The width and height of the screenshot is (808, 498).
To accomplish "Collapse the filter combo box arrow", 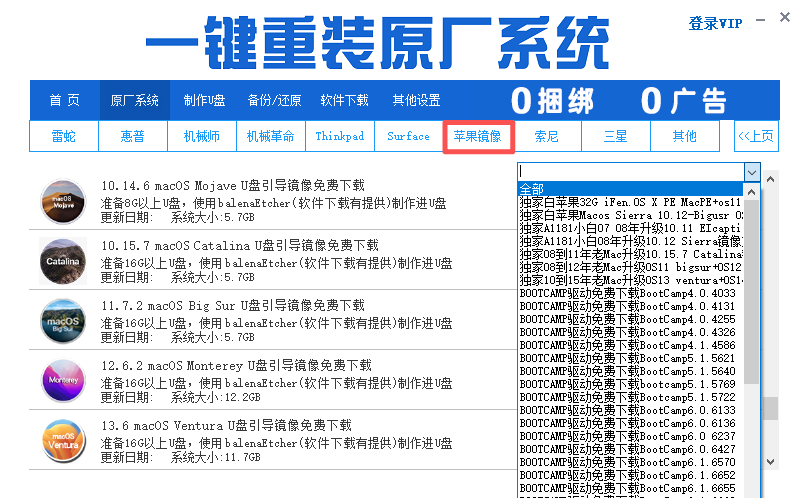I will point(752,172).
